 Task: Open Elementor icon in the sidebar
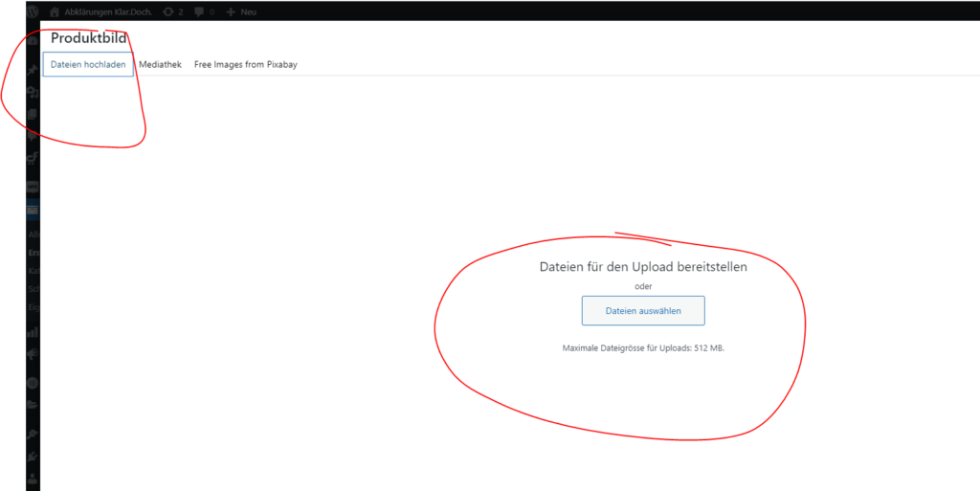pyautogui.click(x=32, y=383)
